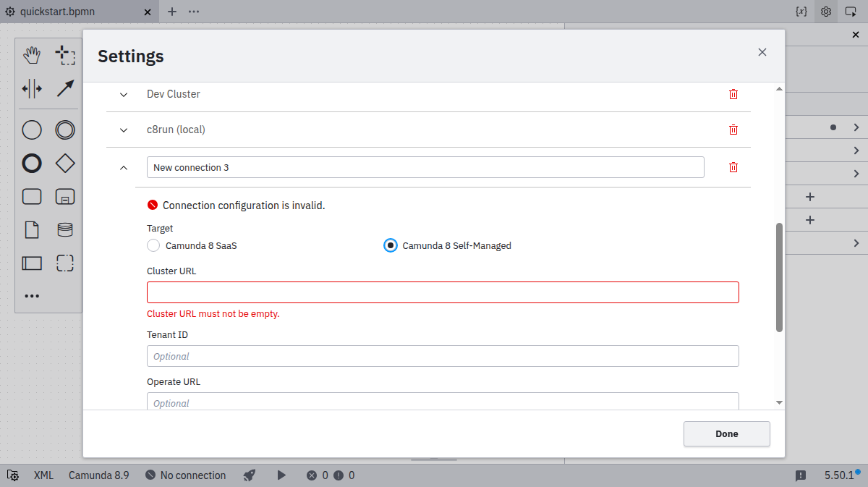Create a Task rounded rectangle
Image resolution: width=868 pixels, height=487 pixels.
point(32,197)
